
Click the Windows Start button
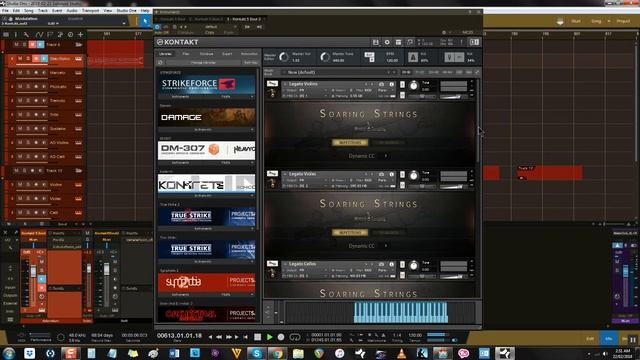(x=9, y=353)
